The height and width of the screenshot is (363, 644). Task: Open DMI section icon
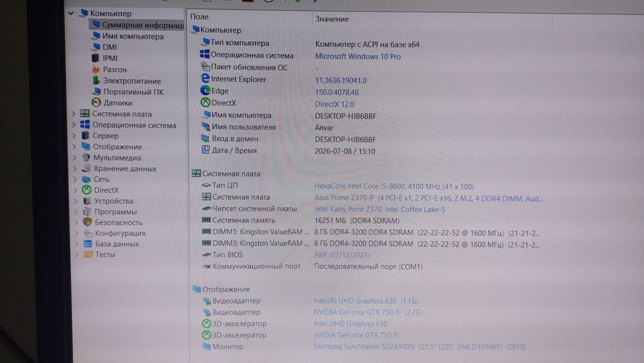(97, 47)
